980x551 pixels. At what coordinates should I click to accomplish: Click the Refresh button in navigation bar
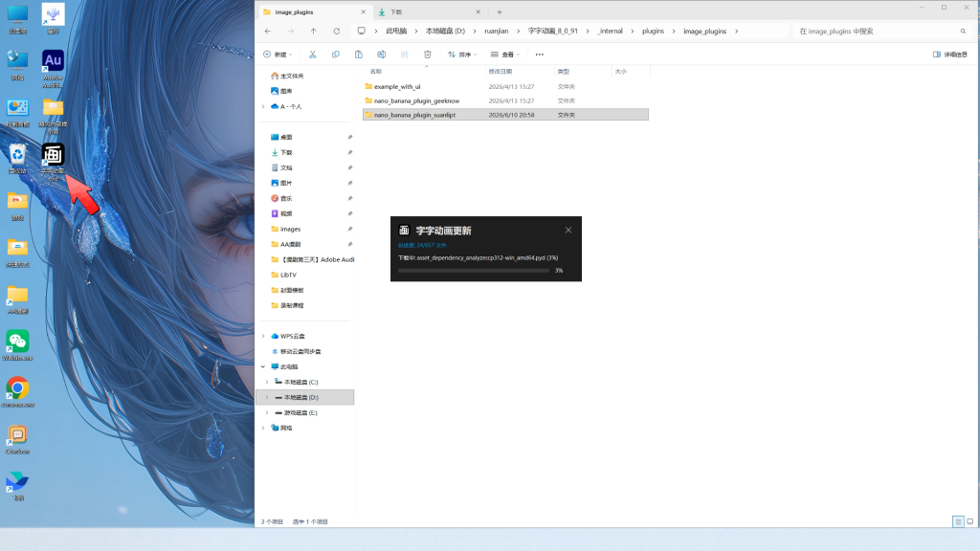(336, 31)
